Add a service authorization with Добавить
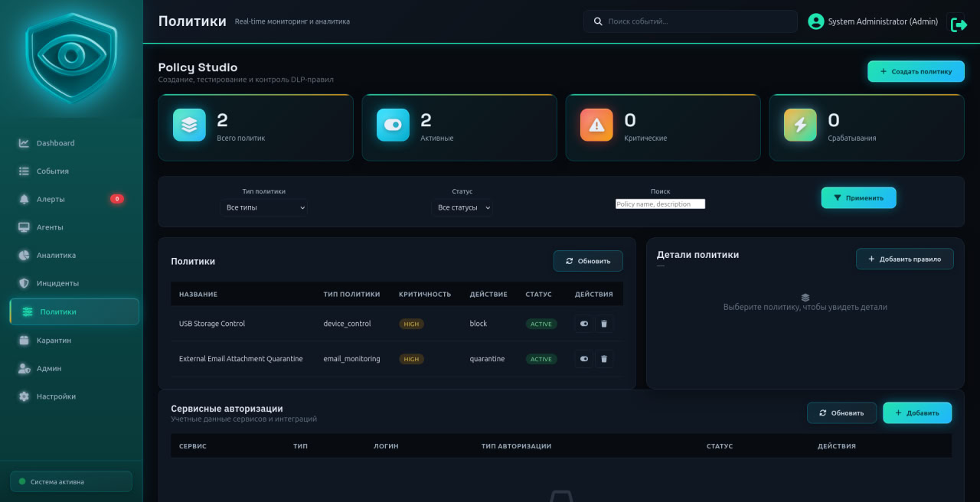Viewport: 980px width, 502px height. pyautogui.click(x=917, y=412)
